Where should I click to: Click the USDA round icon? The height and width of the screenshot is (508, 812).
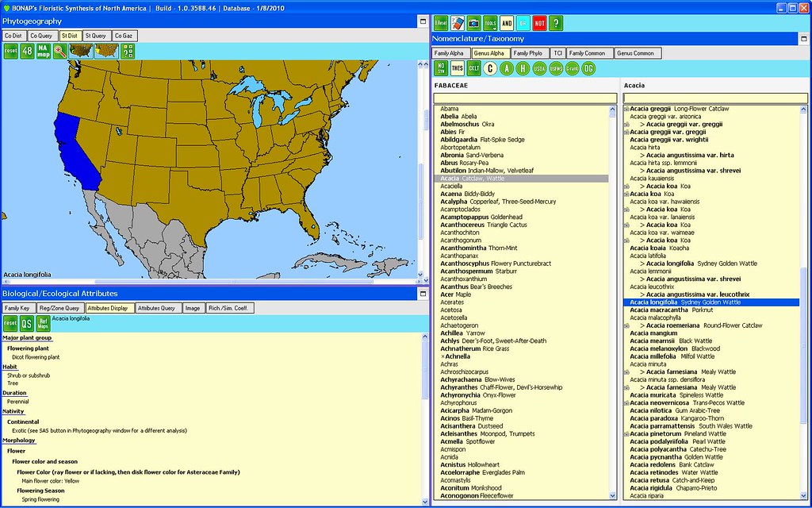click(x=539, y=68)
